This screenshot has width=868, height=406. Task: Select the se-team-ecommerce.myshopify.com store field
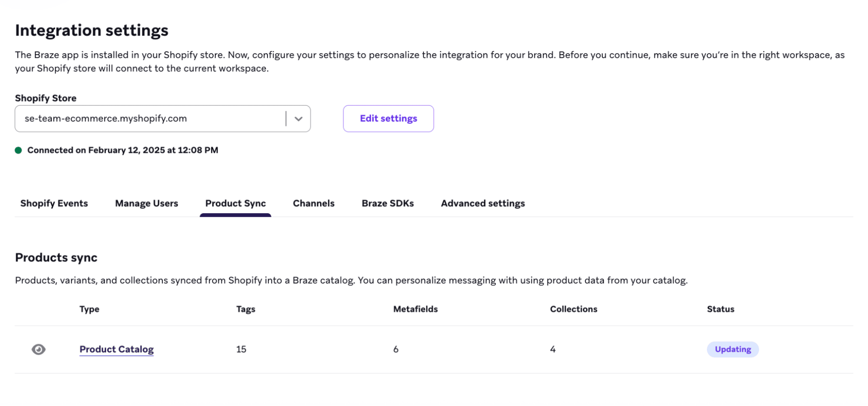click(x=162, y=119)
